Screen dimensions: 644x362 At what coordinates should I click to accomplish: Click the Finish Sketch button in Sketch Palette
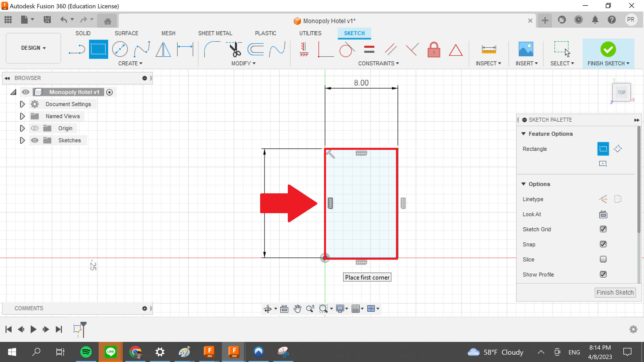click(615, 292)
